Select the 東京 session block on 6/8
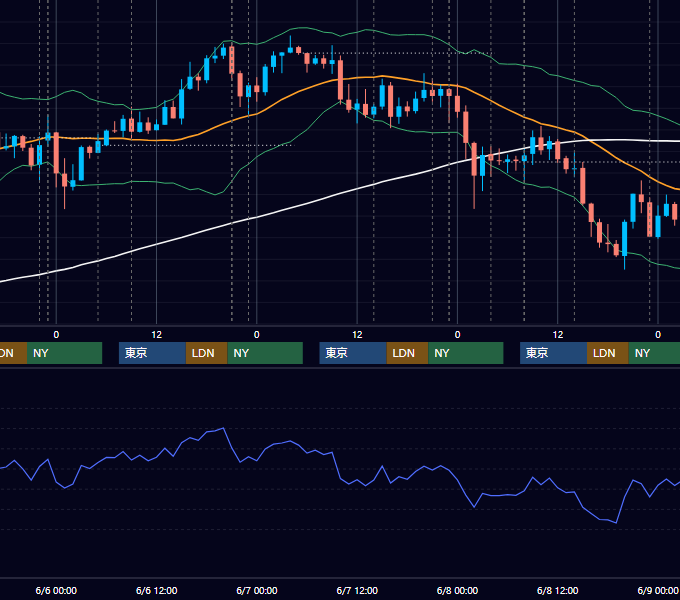Screen dimensions: 680x600 [553, 353]
